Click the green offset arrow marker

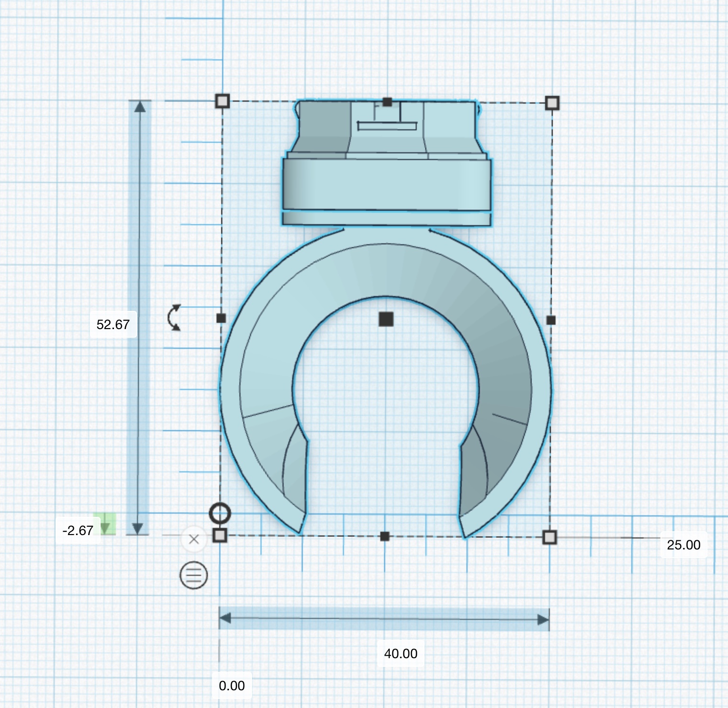(105, 525)
